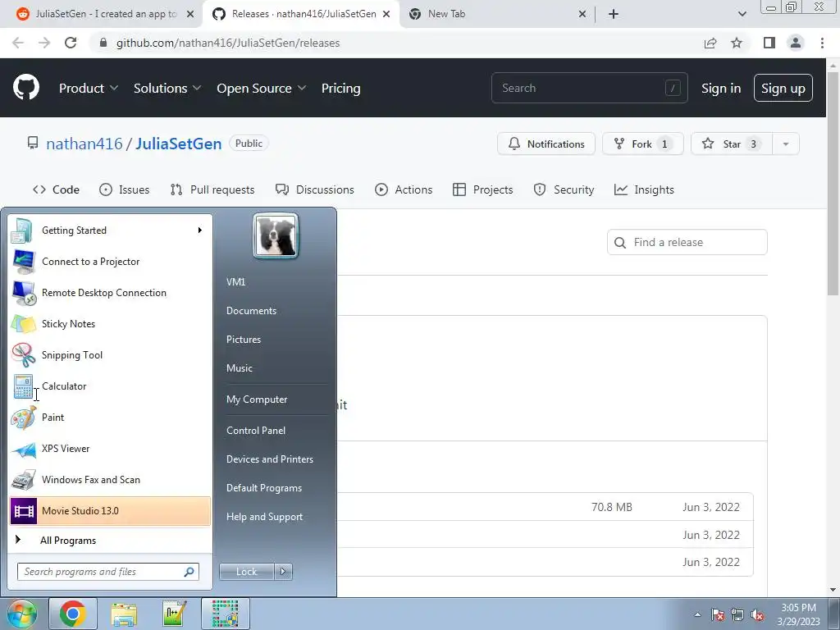840x630 pixels.
Task: Click the muted volume tray icon
Action: pos(757,615)
